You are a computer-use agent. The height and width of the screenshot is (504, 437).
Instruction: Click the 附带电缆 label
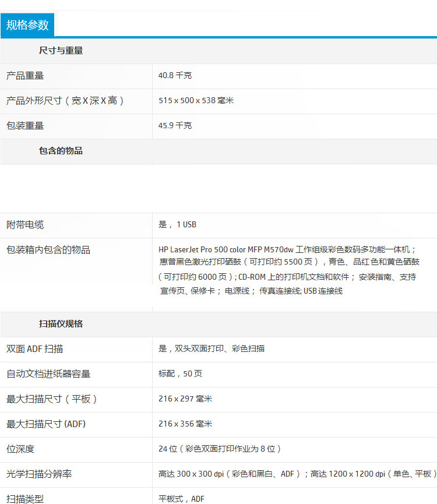click(25, 225)
